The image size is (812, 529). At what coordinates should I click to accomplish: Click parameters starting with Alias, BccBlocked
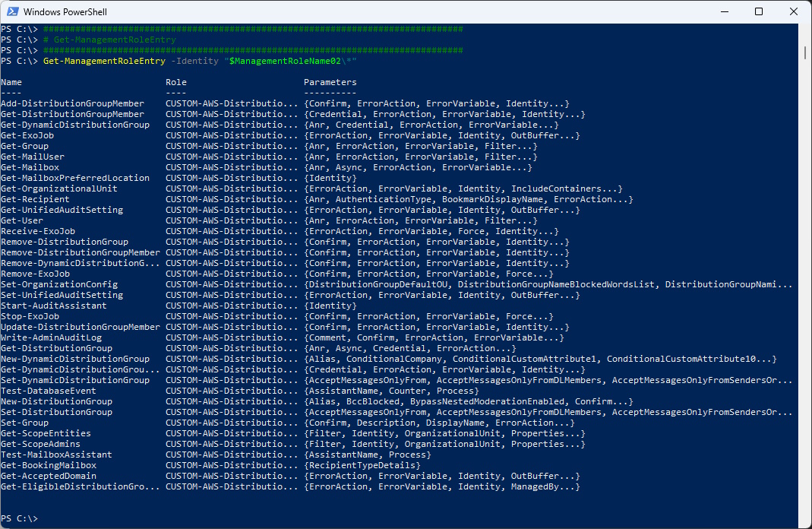[x=468, y=401]
